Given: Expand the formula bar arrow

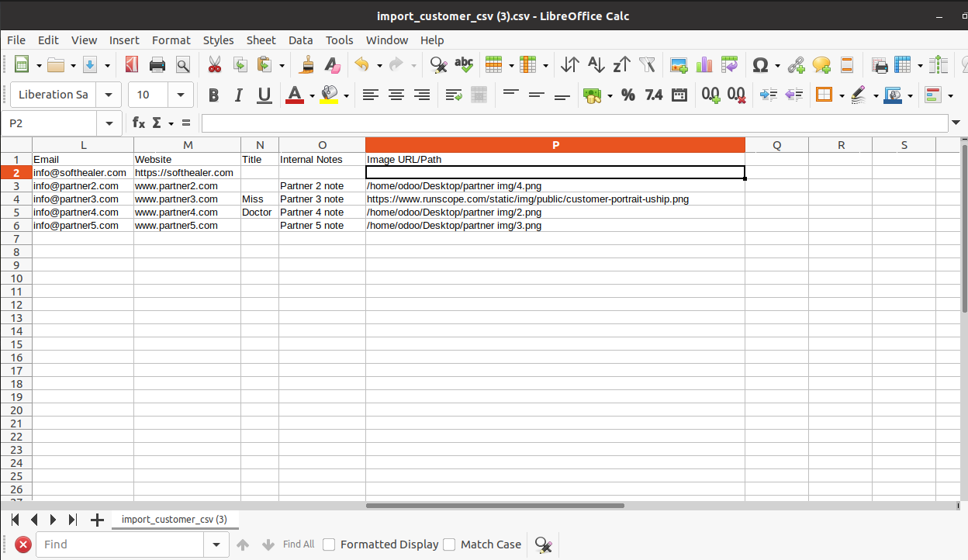Looking at the screenshot, I should coord(956,123).
